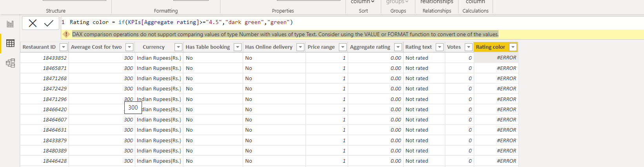Click the Structure ribbon group label
Image resolution: width=644 pixels, height=167 pixels.
56,11
